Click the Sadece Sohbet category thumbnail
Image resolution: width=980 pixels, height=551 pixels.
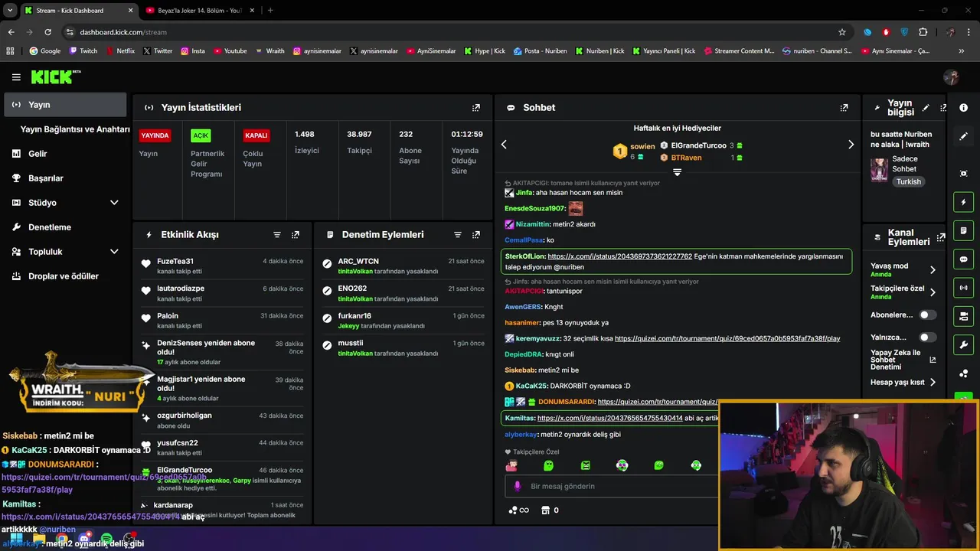879,169
